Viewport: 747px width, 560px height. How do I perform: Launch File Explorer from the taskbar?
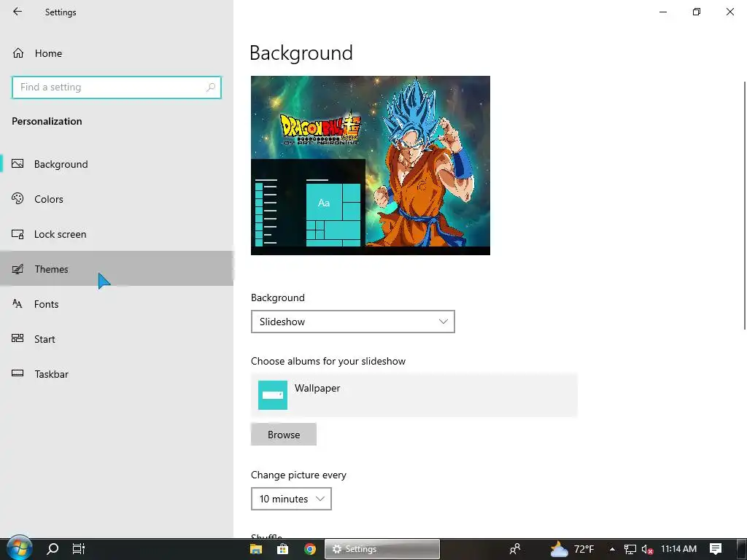click(x=256, y=549)
